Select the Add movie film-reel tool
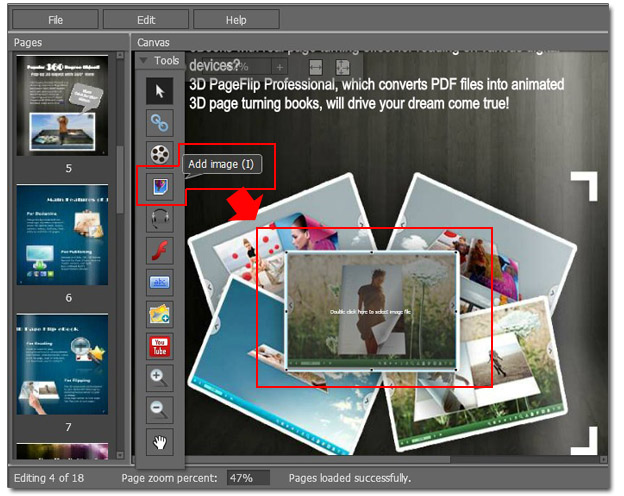Viewport: 624px width, 496px height. [x=160, y=154]
